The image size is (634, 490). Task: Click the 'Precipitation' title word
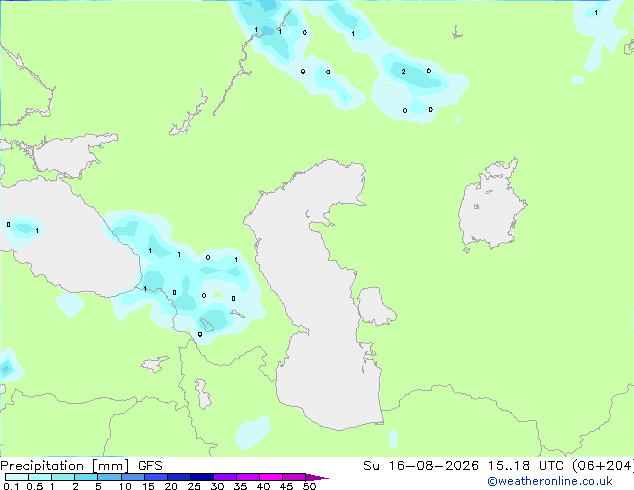pos(42,466)
